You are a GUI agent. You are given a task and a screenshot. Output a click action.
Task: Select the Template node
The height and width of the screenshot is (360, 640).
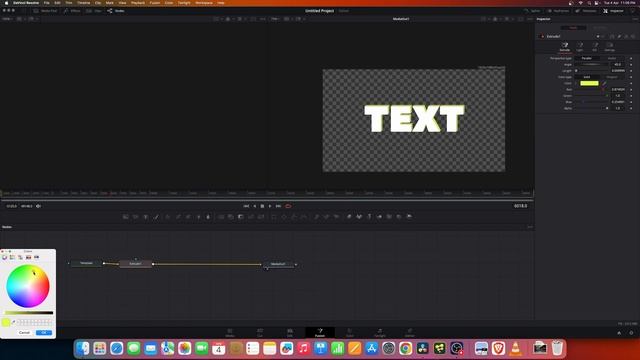click(86, 263)
